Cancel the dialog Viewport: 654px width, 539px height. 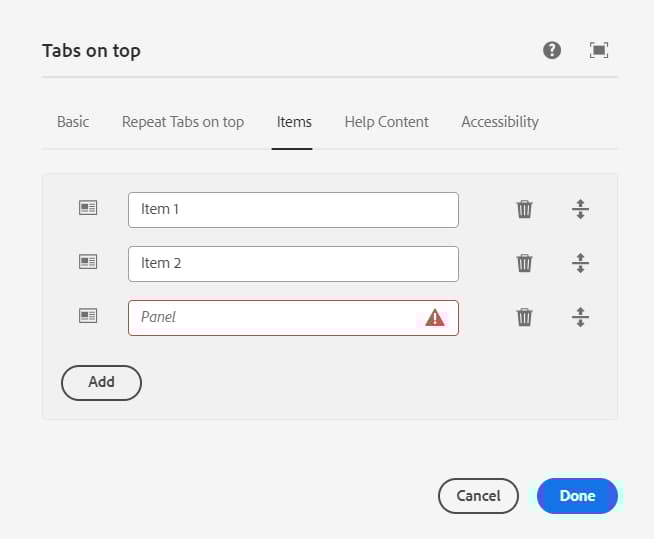pyautogui.click(x=478, y=496)
